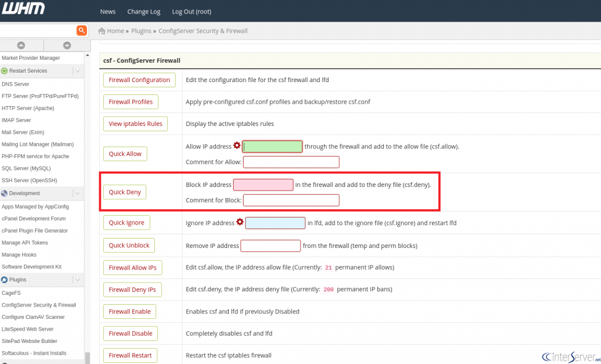This screenshot has height=364, width=601.
Task: Focus the green Allow IP address field
Action: [x=272, y=147]
